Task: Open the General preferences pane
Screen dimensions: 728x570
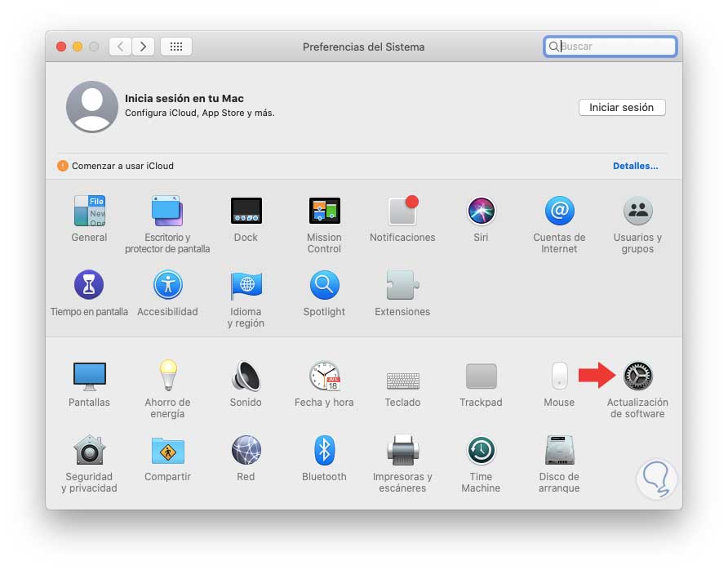Action: point(90,211)
